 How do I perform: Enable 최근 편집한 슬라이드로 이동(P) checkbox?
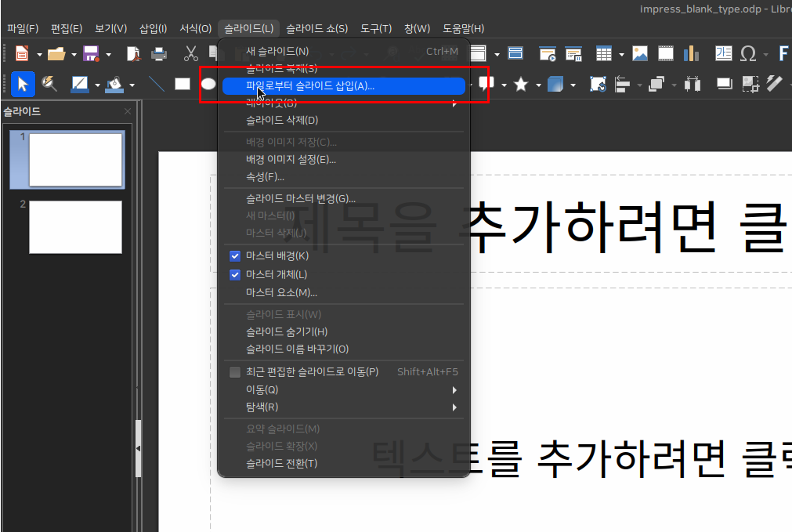pyautogui.click(x=234, y=372)
